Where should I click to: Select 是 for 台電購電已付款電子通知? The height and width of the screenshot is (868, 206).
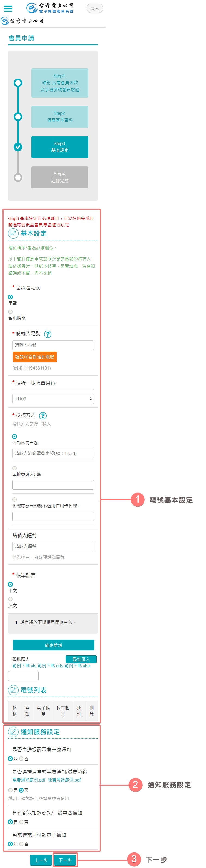pyautogui.click(x=10, y=844)
